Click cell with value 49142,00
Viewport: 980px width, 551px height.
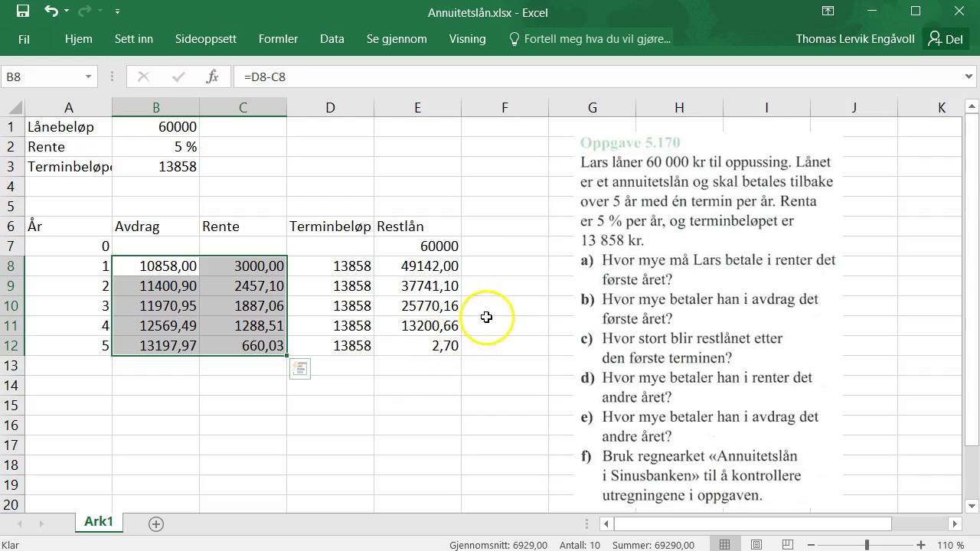(x=417, y=266)
